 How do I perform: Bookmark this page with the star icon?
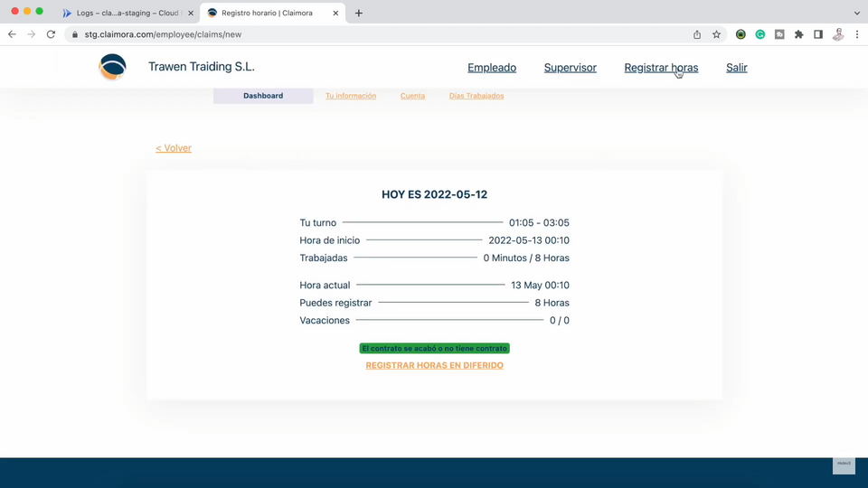(x=716, y=34)
